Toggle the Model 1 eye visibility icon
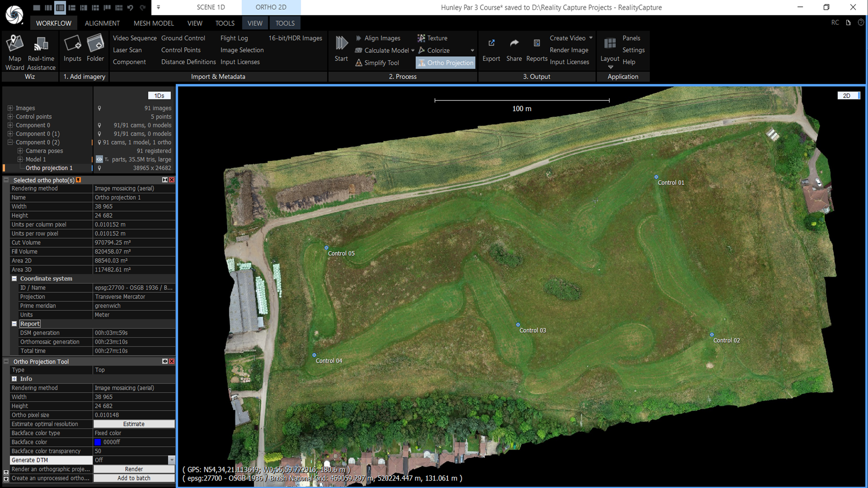Screen dimensions: 868x488 99,159
